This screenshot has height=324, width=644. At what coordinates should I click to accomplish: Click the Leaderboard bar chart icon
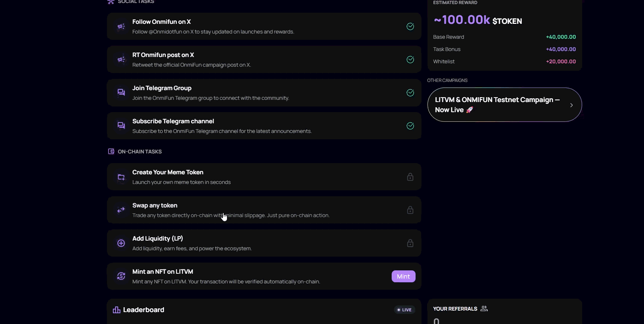pos(117,310)
